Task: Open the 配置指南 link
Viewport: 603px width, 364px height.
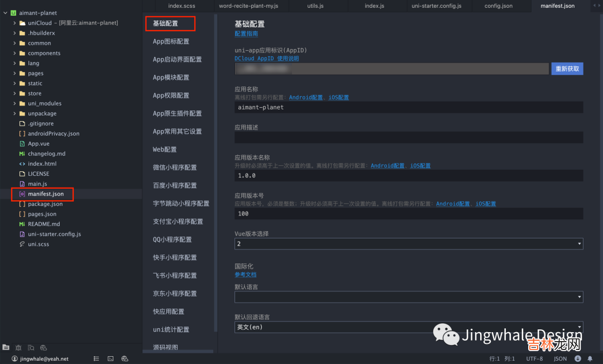Action: tap(246, 33)
